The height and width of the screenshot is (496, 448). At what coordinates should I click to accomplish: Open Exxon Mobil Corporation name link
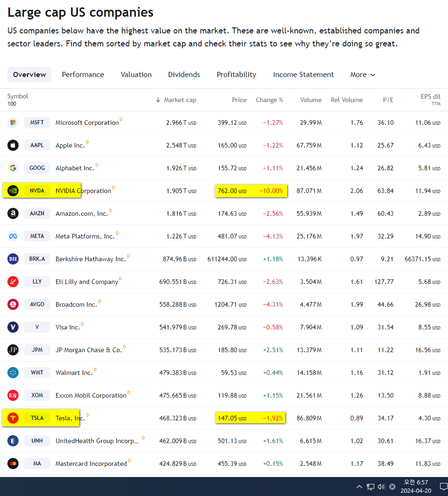(91, 396)
